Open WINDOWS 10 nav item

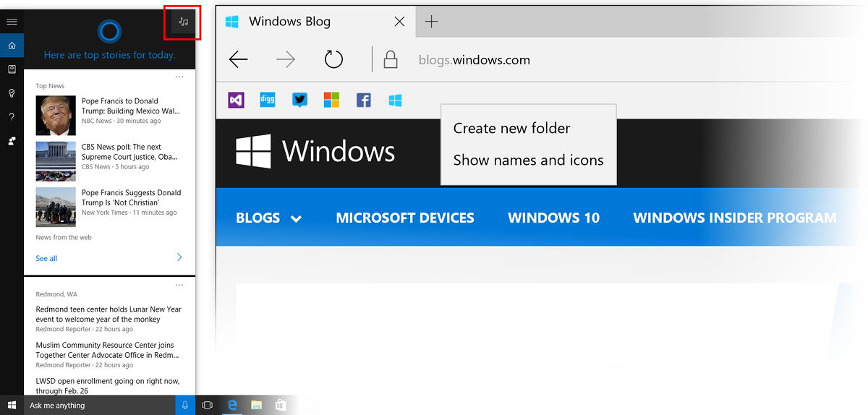point(554,218)
